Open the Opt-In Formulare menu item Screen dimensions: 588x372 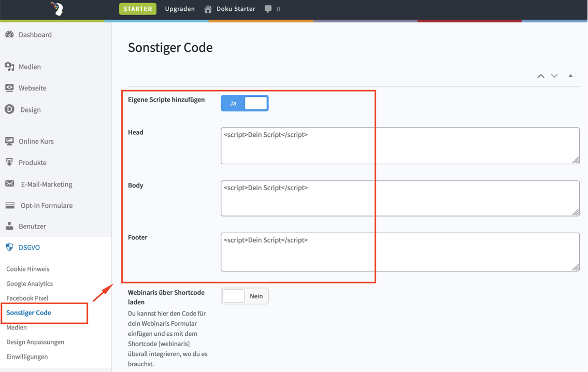click(47, 206)
